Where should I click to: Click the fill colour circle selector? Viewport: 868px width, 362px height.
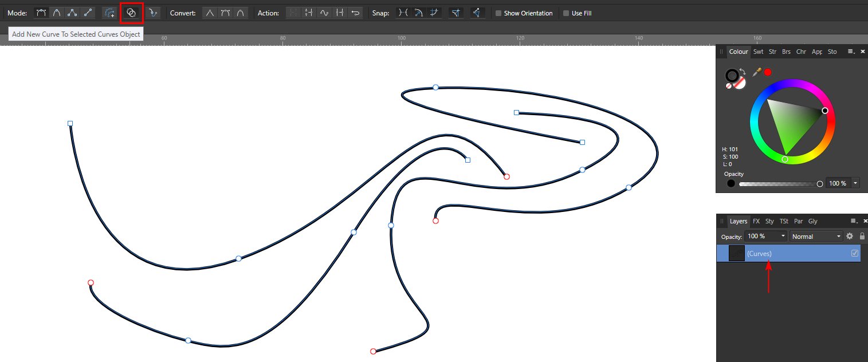pyautogui.click(x=739, y=82)
